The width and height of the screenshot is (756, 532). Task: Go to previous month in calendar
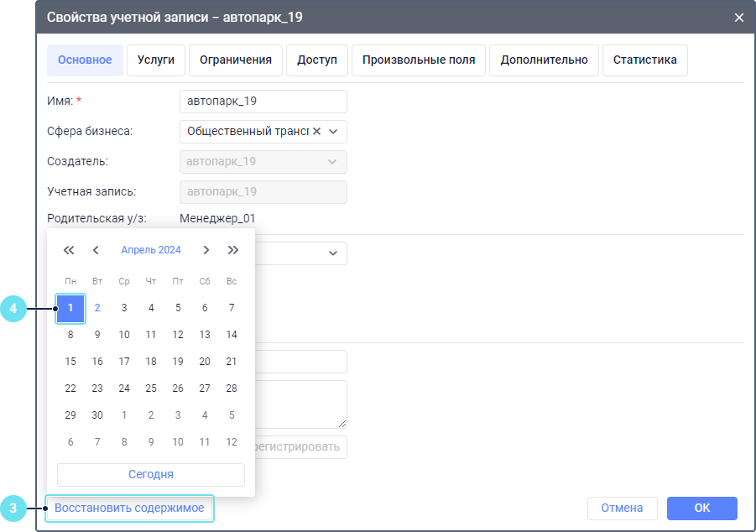click(x=96, y=250)
